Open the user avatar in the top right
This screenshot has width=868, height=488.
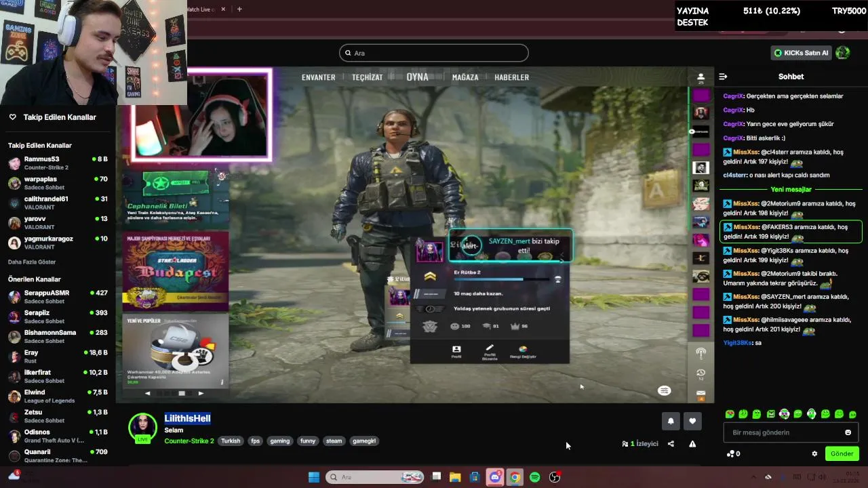(843, 52)
